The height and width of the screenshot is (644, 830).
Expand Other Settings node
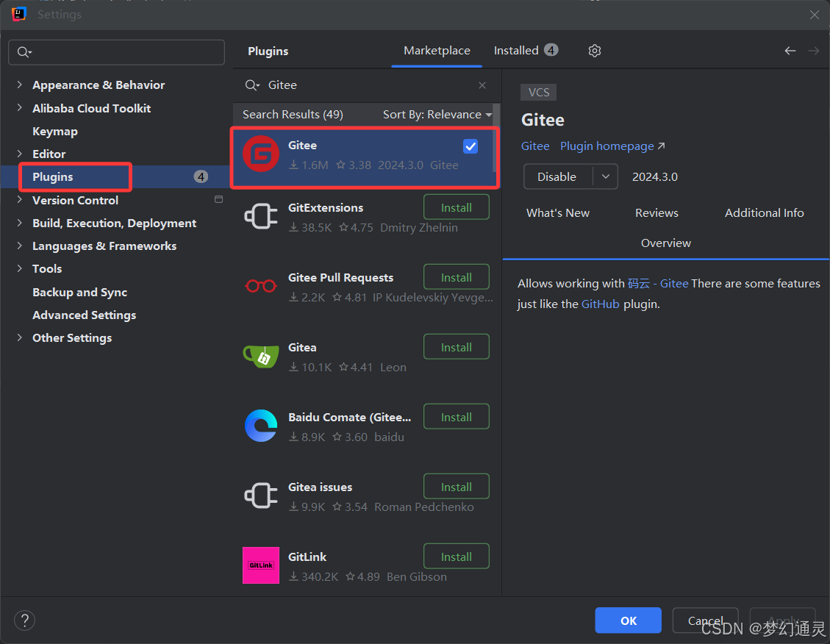coord(20,337)
